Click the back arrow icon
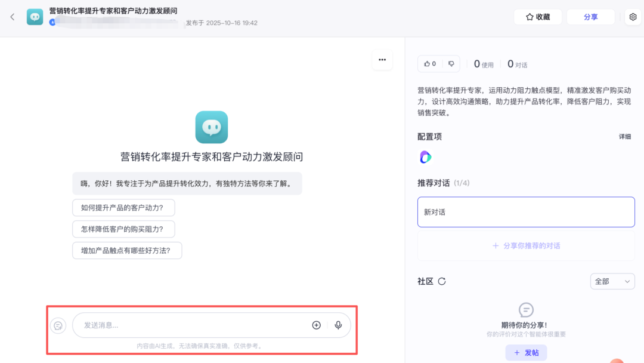 coord(13,17)
